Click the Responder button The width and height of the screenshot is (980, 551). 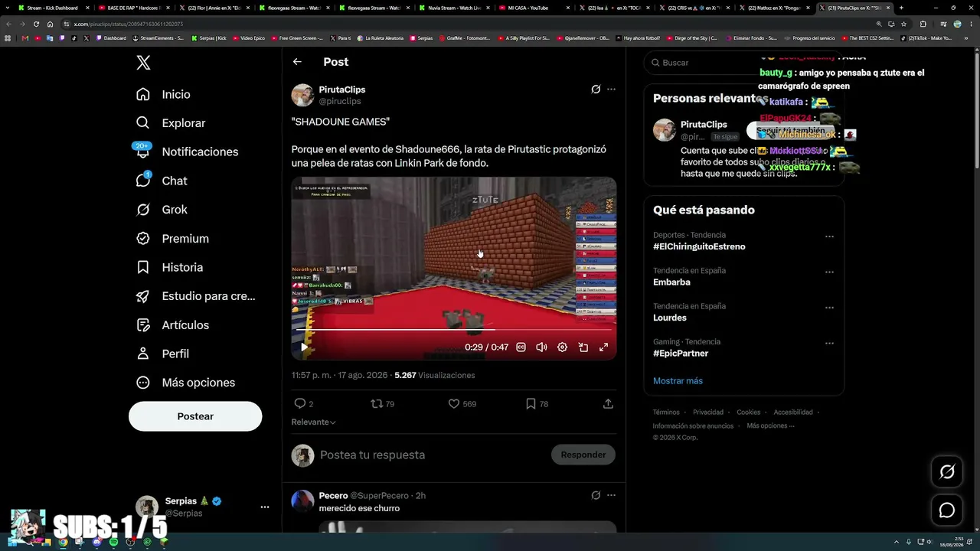point(583,455)
